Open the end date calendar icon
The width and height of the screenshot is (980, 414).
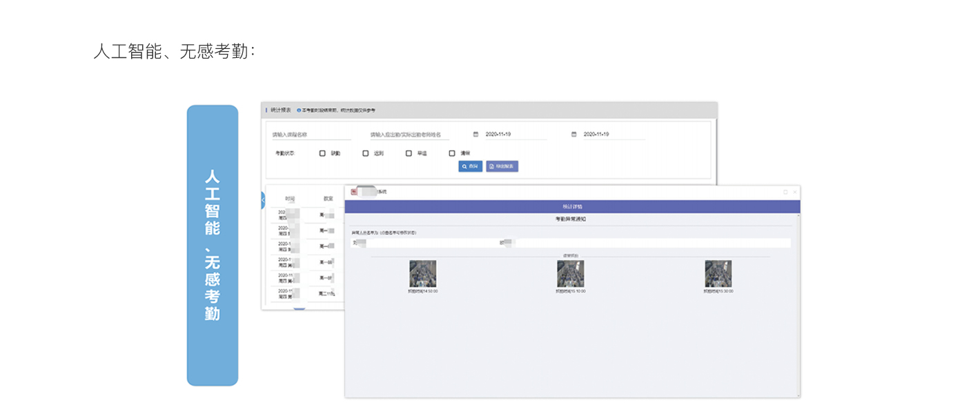pos(574,135)
